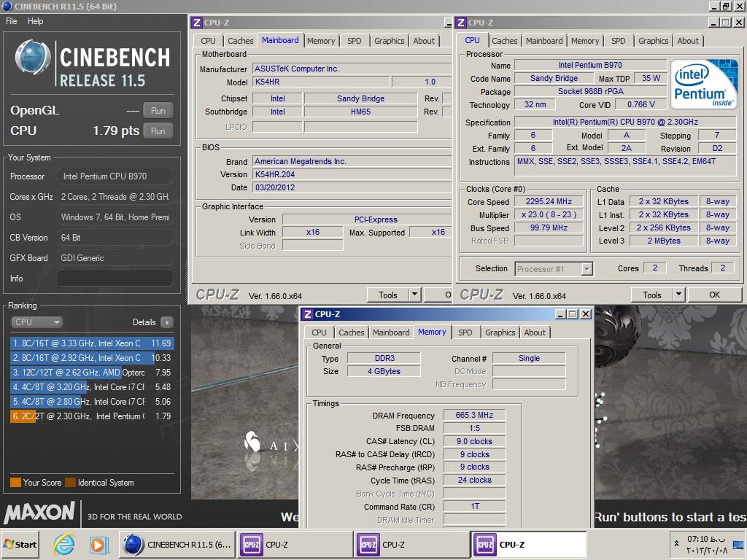Screen dimensions: 747x560
Task: Click the show desktop tray icon
Action: [x=738, y=544]
